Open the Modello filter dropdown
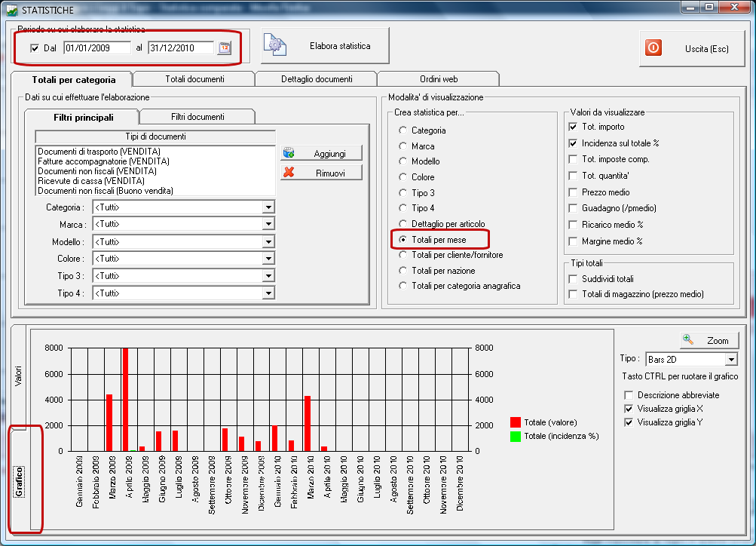Image resolution: width=756 pixels, height=546 pixels. coord(268,241)
